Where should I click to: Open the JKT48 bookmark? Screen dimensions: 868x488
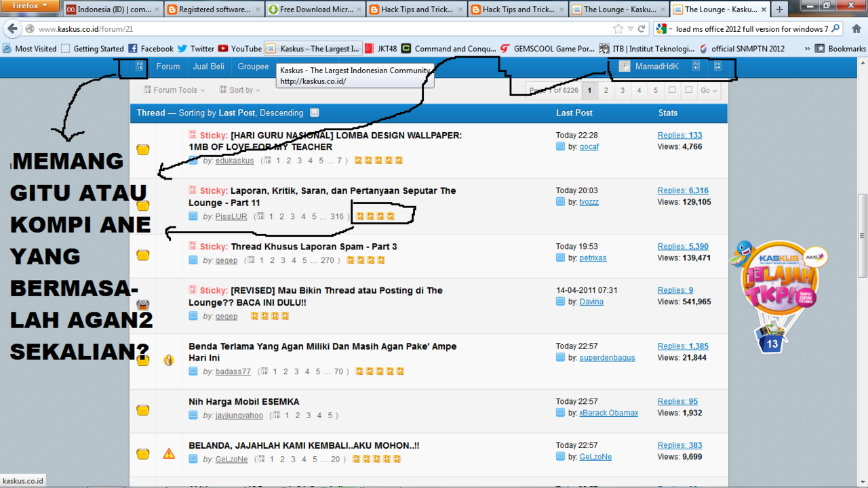tap(381, 49)
